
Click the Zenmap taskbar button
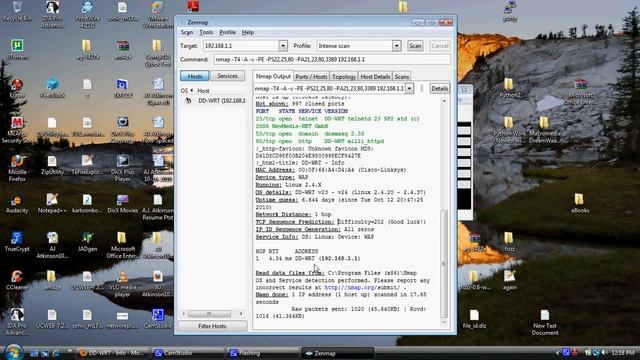pos(337,353)
